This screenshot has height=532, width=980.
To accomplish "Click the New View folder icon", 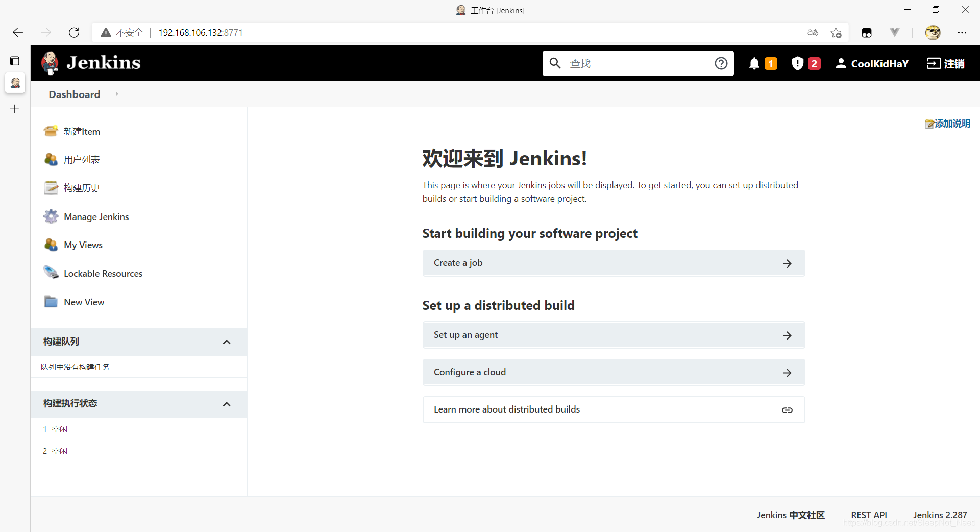I will point(51,302).
